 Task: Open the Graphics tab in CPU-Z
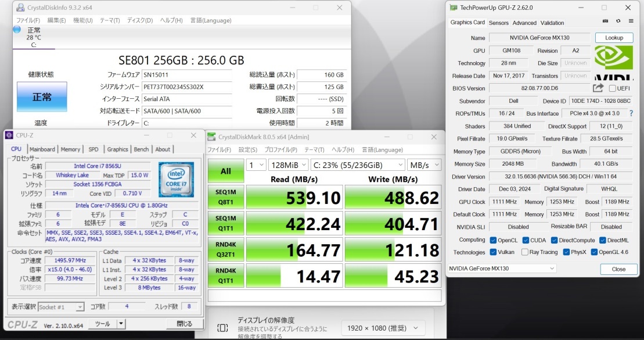click(117, 149)
